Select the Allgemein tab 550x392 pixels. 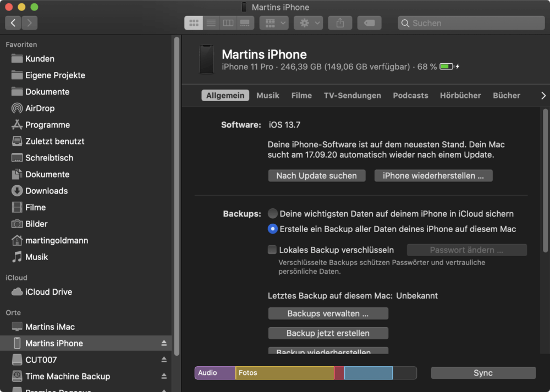coord(225,95)
